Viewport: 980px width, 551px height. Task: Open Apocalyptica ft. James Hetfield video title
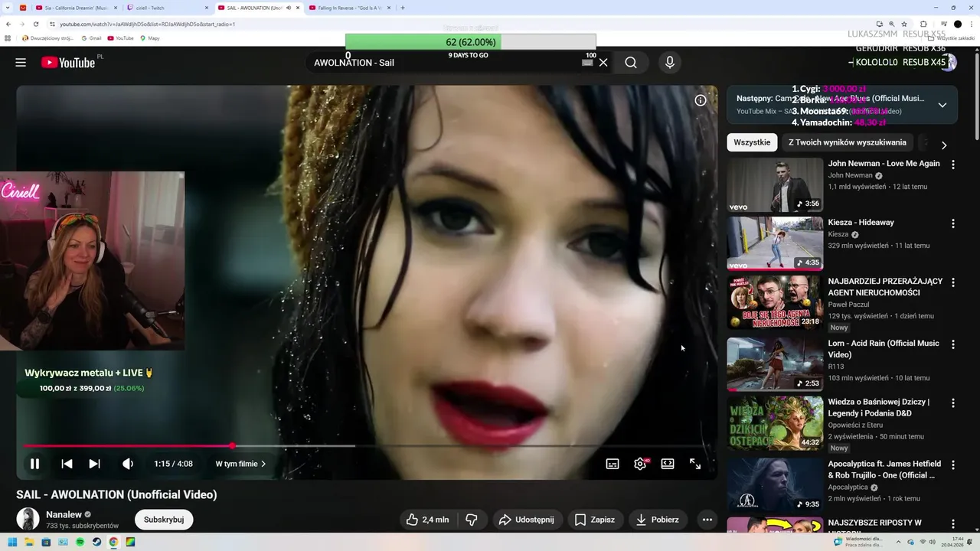[x=885, y=470]
